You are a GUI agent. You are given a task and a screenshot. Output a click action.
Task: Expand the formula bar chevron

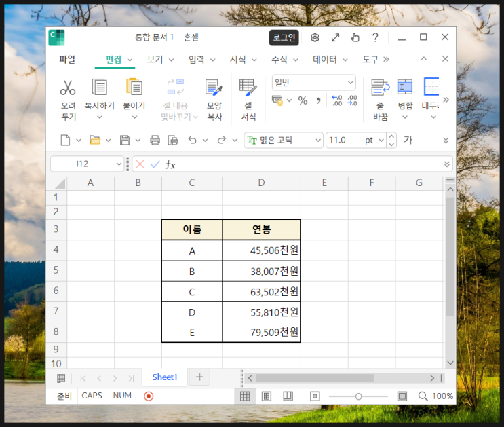click(x=446, y=164)
